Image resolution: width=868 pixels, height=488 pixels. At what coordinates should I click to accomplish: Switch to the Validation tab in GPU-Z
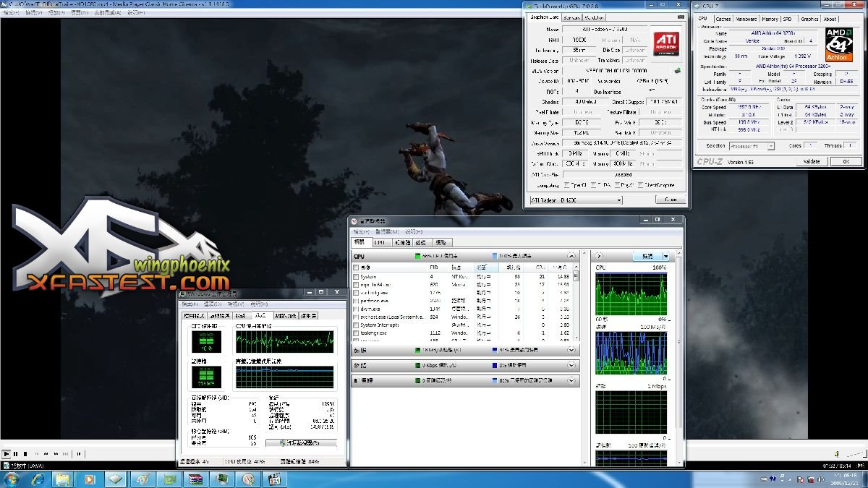coord(595,17)
